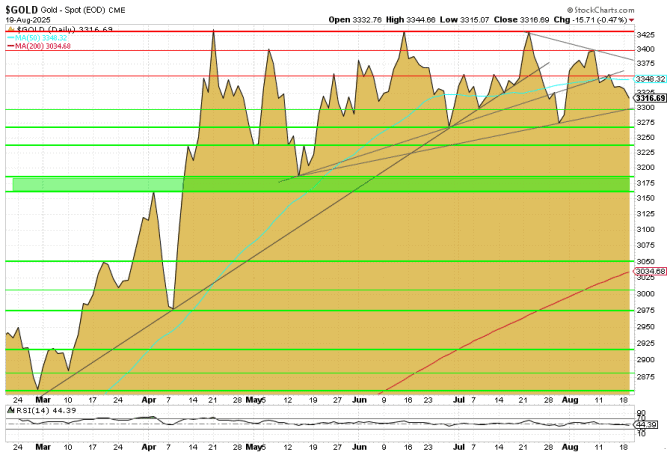Image resolution: width=670 pixels, height=458 pixels.
Task: Click the 2925 price axis label
Action: pyautogui.click(x=645, y=343)
